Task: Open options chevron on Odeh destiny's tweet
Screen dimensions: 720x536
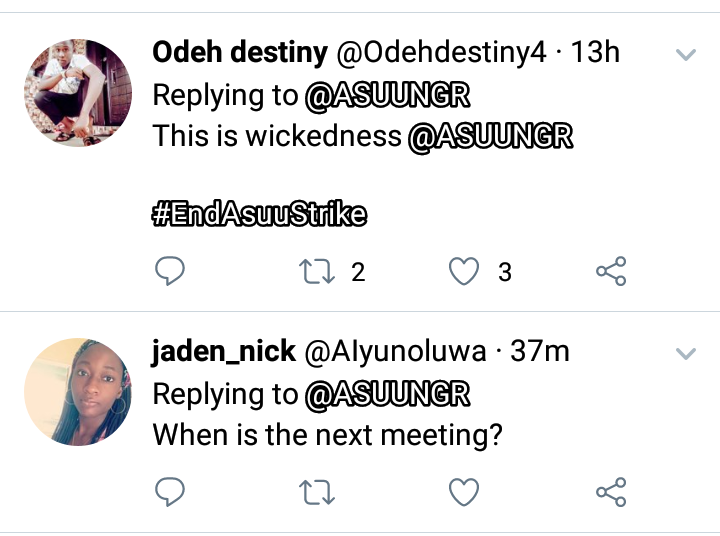Action: [685, 55]
